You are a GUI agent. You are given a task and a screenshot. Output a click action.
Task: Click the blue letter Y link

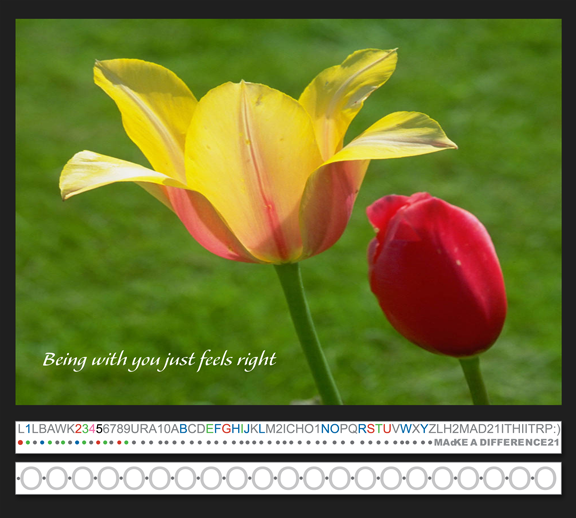pos(424,429)
